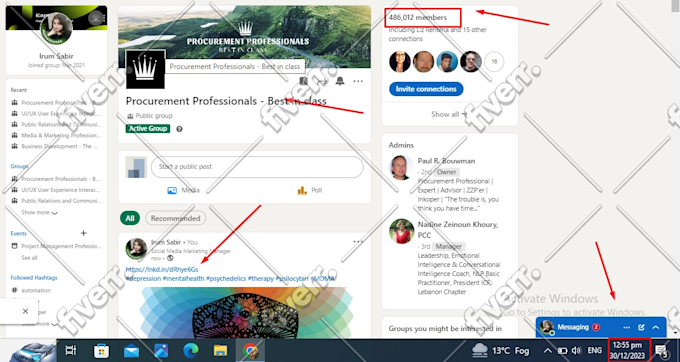Click Invite connections button
Image resolution: width=680 pixels, height=362 pixels.
(x=426, y=89)
